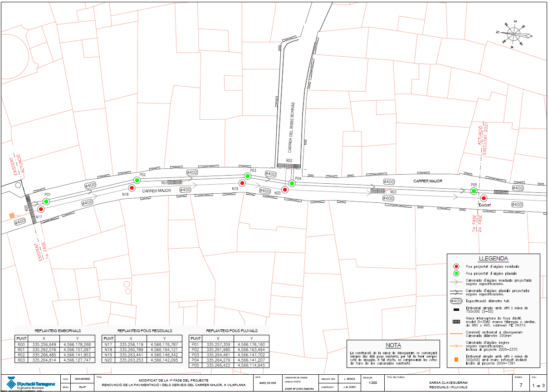The height and width of the screenshot is (392, 548).
Task: Click the ø400 diameter symbol in the legend
Action: pyautogui.click(x=456, y=301)
